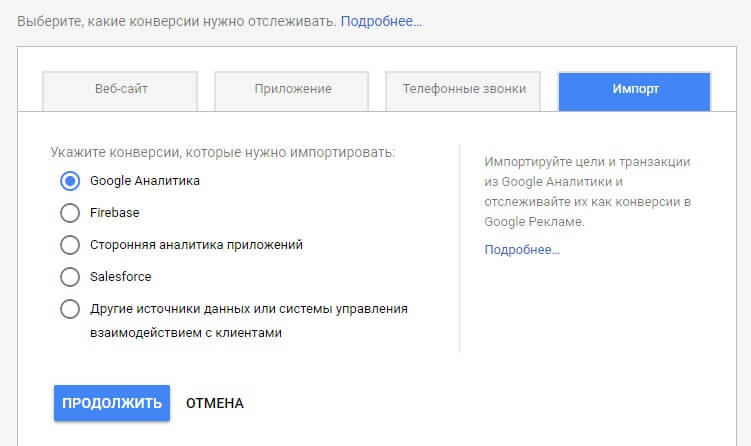Click the Импортируйте цели и транзакции description
Image resolution: width=751 pixels, height=446 pixels.
click(588, 191)
